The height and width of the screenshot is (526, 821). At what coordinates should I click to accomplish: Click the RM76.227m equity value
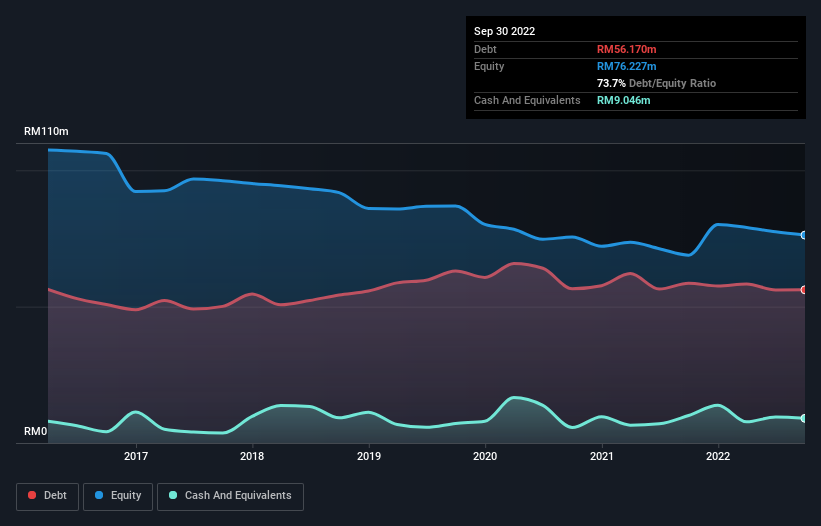tap(626, 66)
